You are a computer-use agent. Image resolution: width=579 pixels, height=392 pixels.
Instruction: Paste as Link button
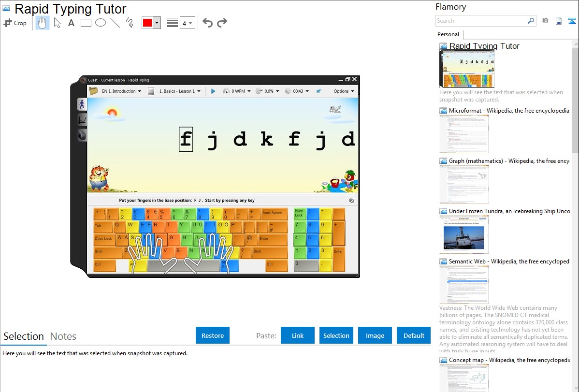tap(298, 335)
